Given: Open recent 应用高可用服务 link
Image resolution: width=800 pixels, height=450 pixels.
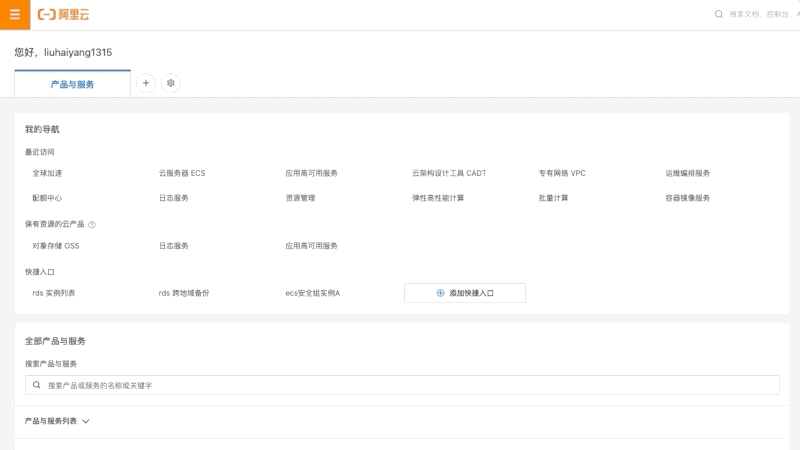Looking at the screenshot, I should (x=311, y=173).
